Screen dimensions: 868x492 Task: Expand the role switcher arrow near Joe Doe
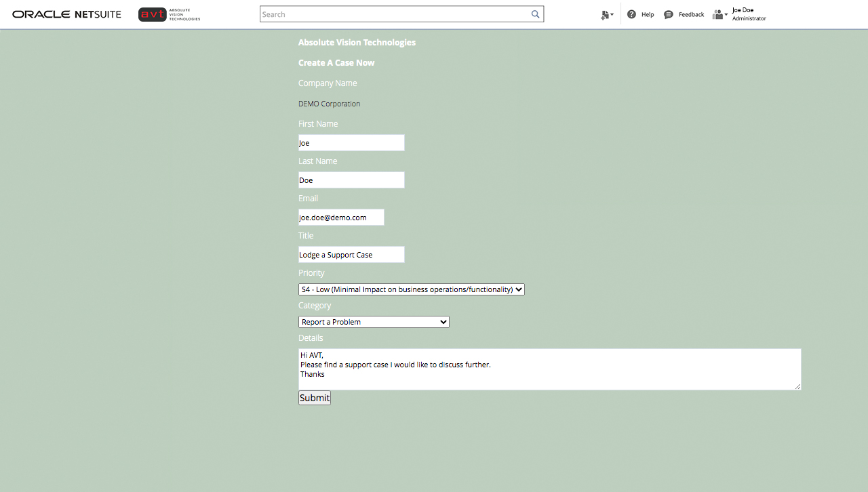coord(727,15)
